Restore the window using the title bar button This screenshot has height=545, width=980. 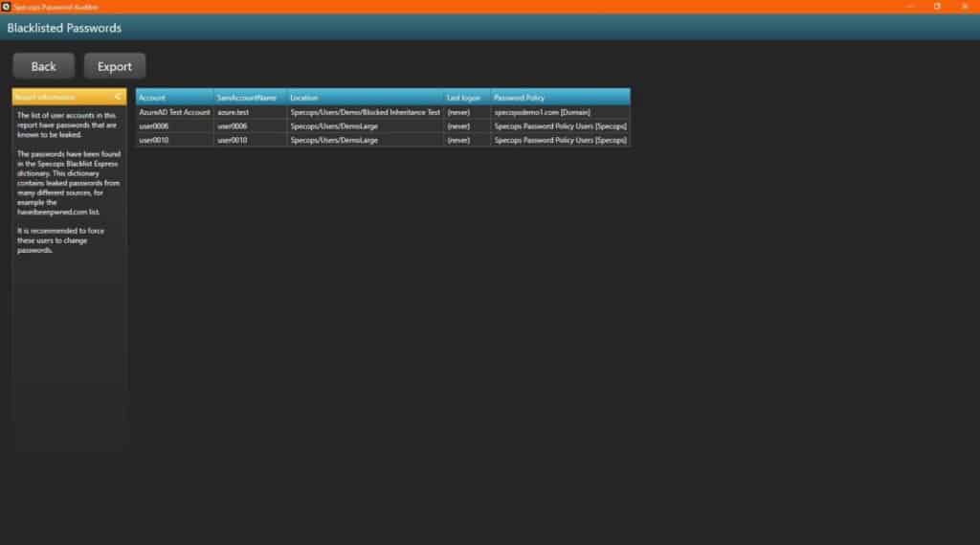(x=937, y=7)
